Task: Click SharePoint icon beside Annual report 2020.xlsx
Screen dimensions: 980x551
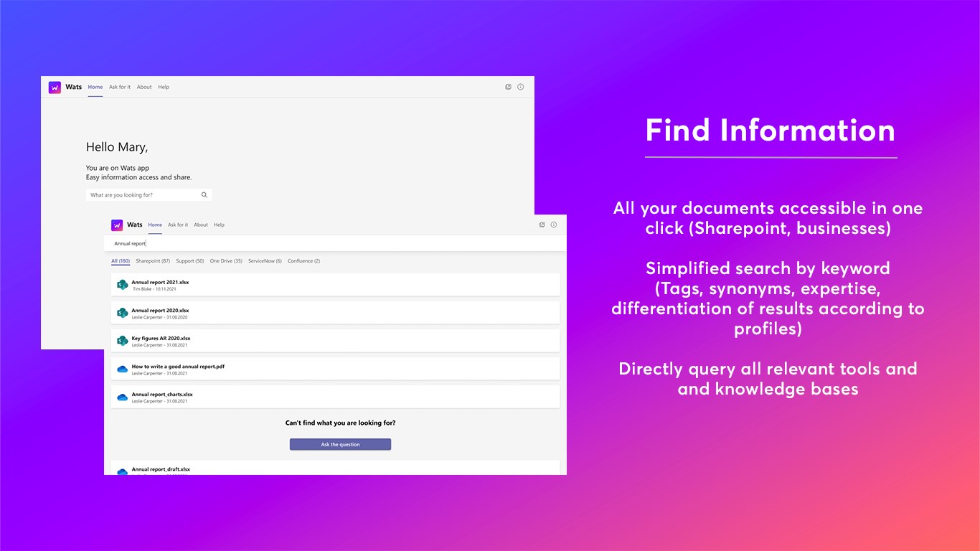Action: point(122,313)
